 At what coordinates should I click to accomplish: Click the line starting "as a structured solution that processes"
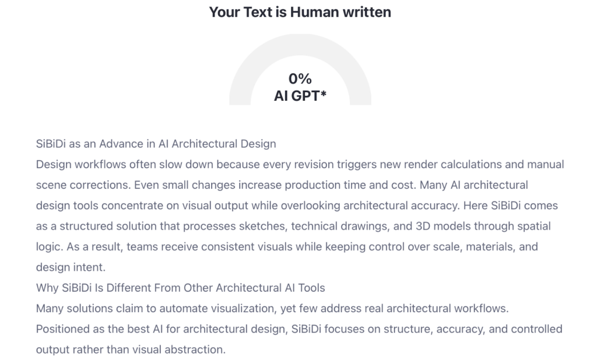tap(293, 226)
